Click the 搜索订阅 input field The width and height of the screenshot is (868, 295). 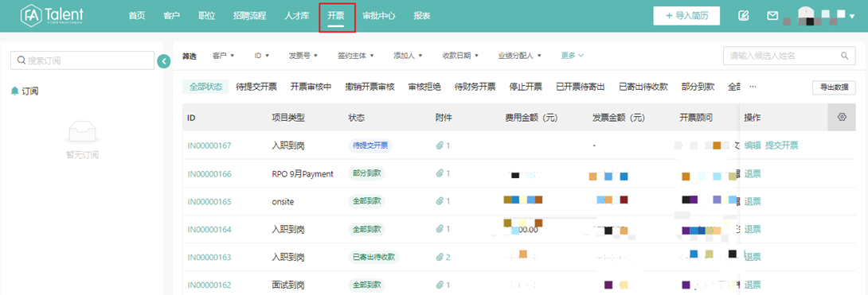coord(83,60)
